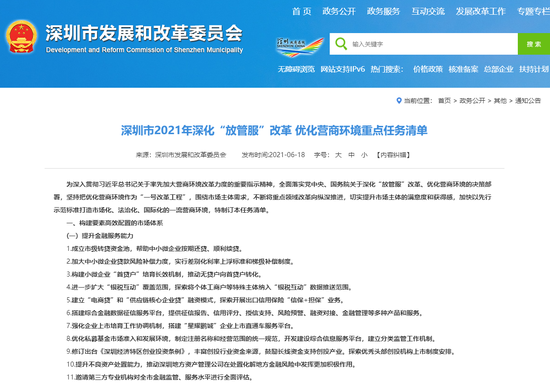Click breadcrumb link 首页
Screen dimensions: 550x385
[444, 101]
